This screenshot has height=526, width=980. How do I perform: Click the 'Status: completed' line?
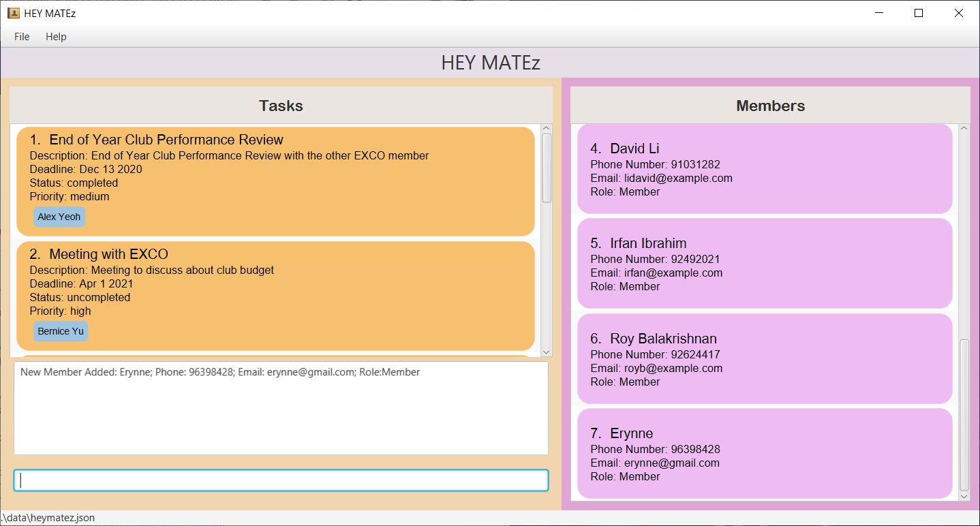tap(74, 183)
